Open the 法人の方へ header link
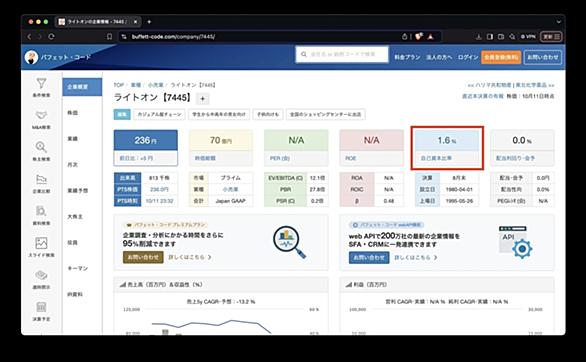The height and width of the screenshot is (362, 586). [x=439, y=57]
